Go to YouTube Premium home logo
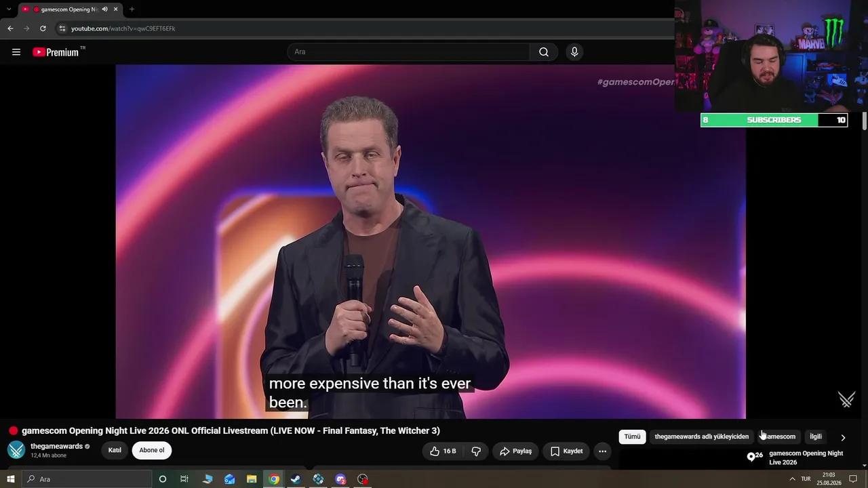868x488 pixels. click(x=56, y=52)
